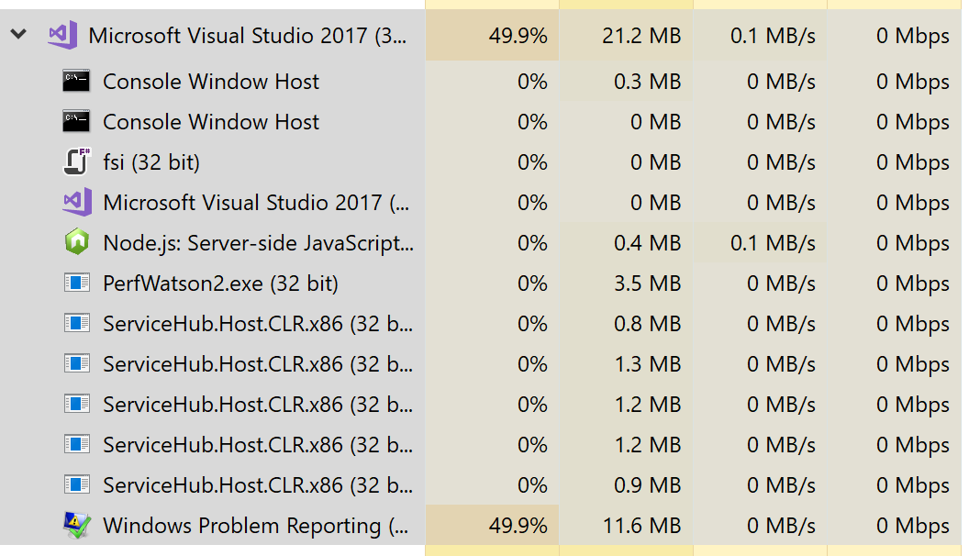Select the Node.js: Server-side JavaScript process

coord(229,242)
